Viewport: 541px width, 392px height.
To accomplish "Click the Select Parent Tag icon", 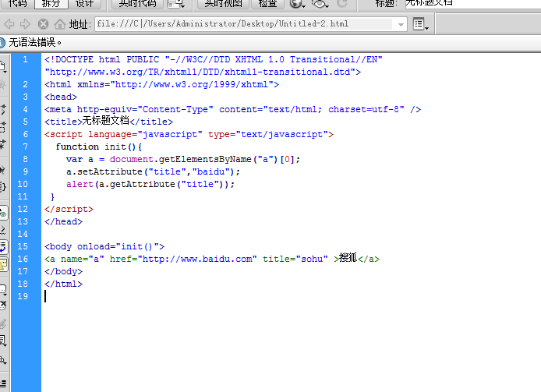I will coord(2,170).
